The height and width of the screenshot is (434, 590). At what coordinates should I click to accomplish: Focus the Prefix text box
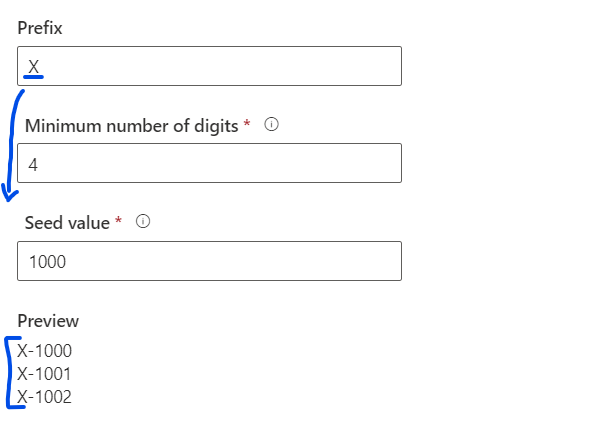click(209, 66)
